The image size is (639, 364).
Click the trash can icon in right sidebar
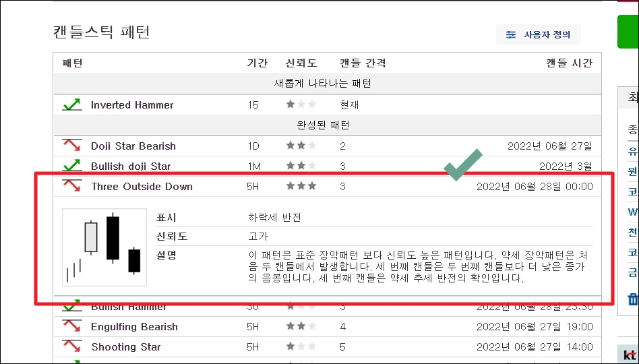click(x=633, y=299)
